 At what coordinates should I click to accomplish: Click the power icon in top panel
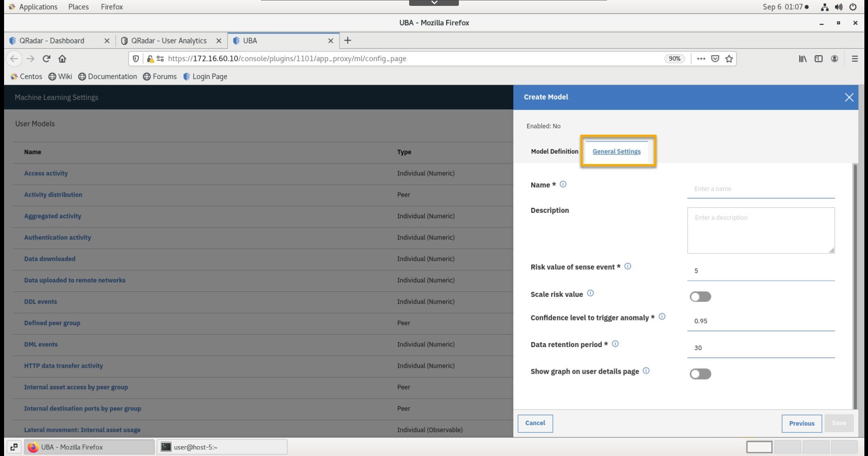tap(853, 7)
